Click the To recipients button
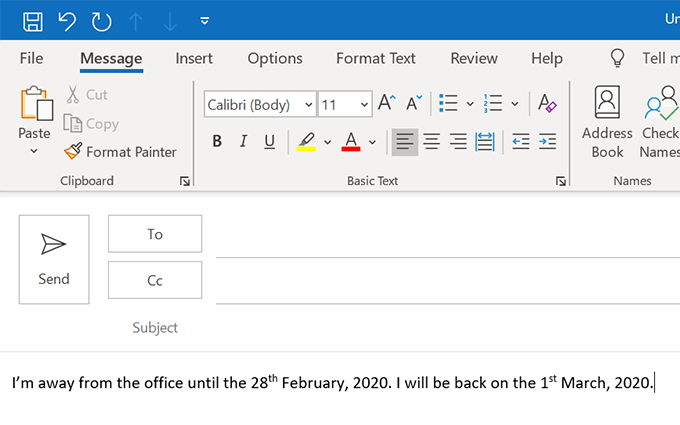Viewport: 680px width, 425px height. click(x=155, y=234)
